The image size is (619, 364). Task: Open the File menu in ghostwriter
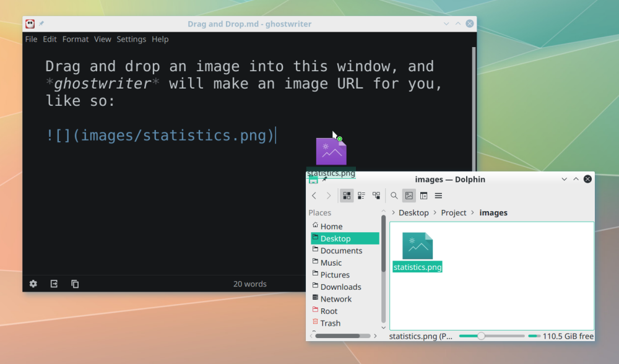(x=31, y=39)
